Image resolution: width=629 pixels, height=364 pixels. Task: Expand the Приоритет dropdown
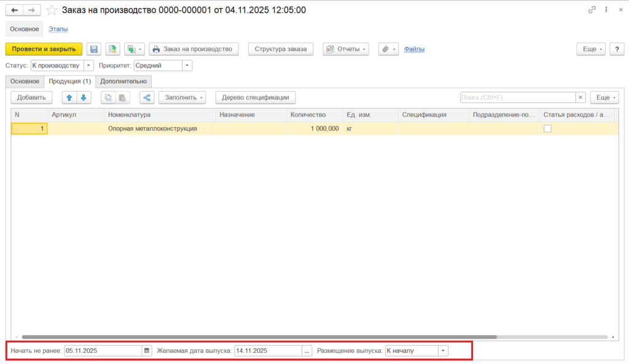pos(187,65)
